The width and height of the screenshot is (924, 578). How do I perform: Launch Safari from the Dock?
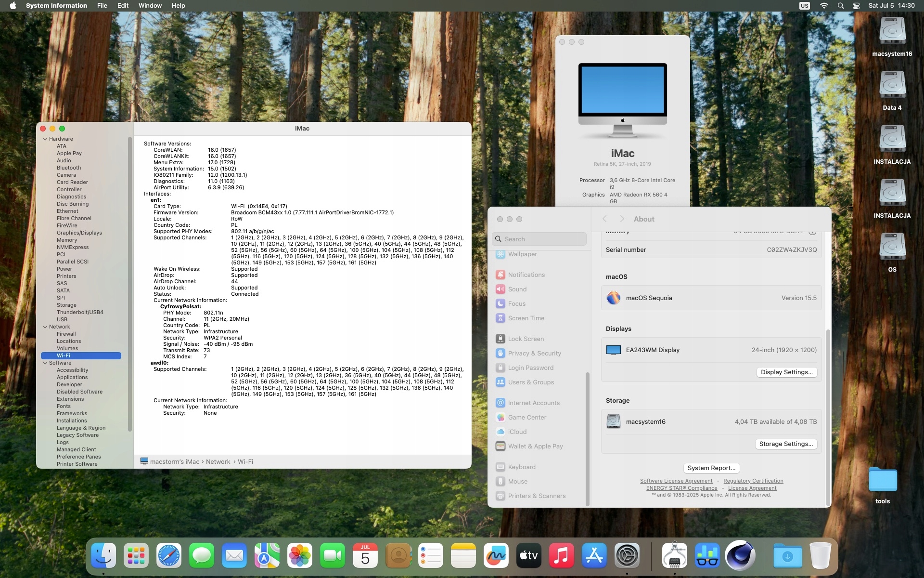coord(169,556)
